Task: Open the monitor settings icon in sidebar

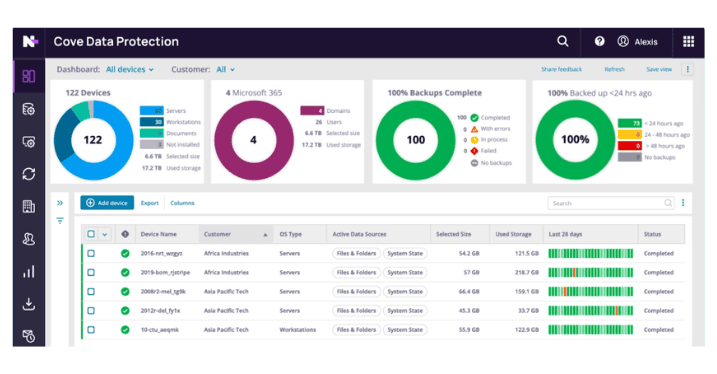Action: [29, 142]
